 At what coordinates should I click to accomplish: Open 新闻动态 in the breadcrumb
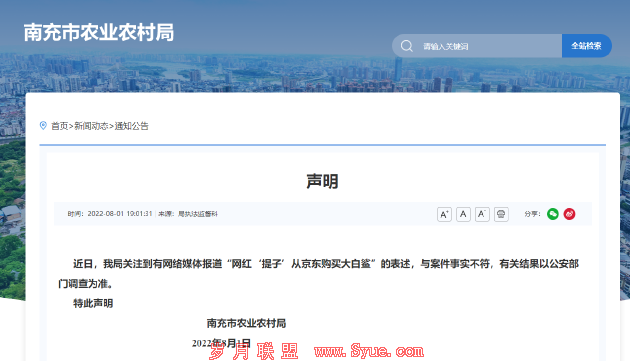(91, 126)
